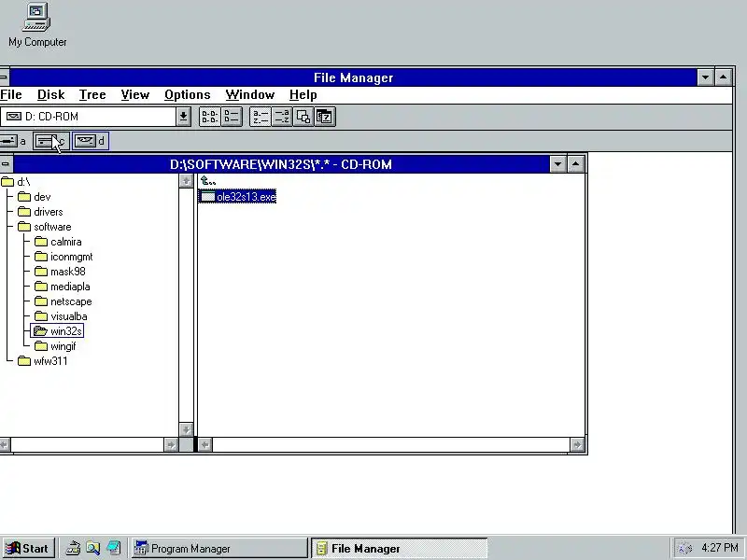The image size is (747, 560).
Task: Select the dev folder in tree
Action: coord(35,197)
